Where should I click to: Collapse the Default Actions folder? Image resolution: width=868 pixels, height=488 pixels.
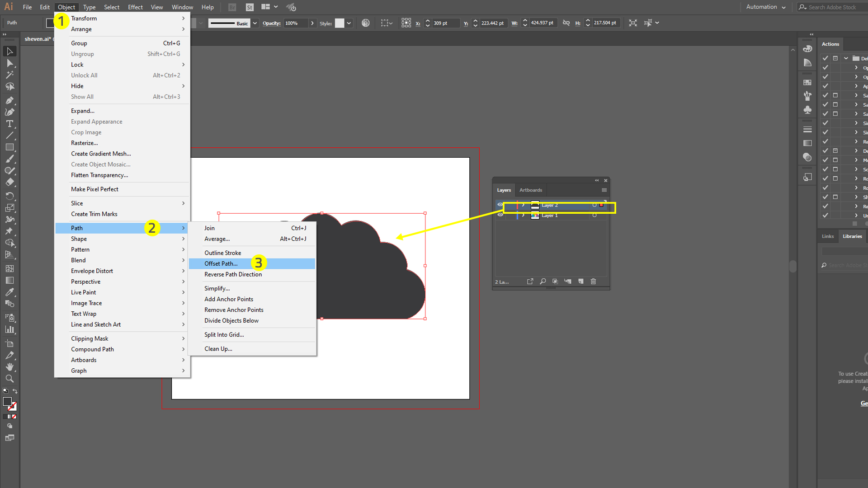846,58
